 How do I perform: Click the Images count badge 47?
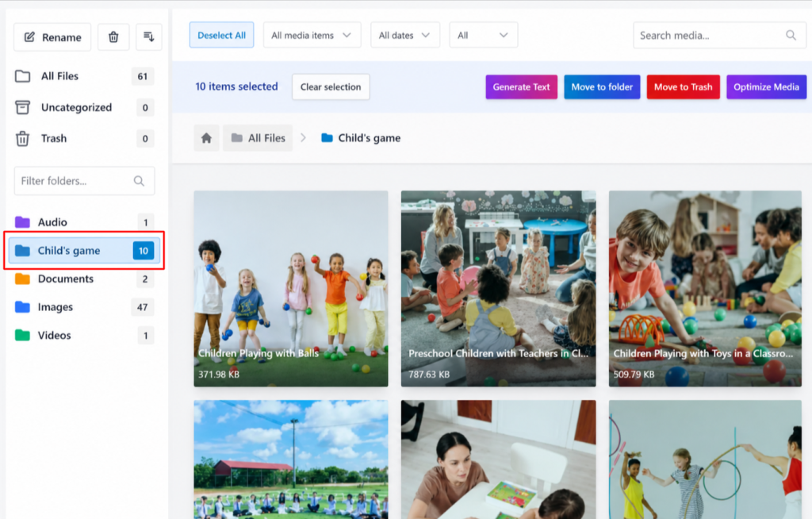(143, 307)
